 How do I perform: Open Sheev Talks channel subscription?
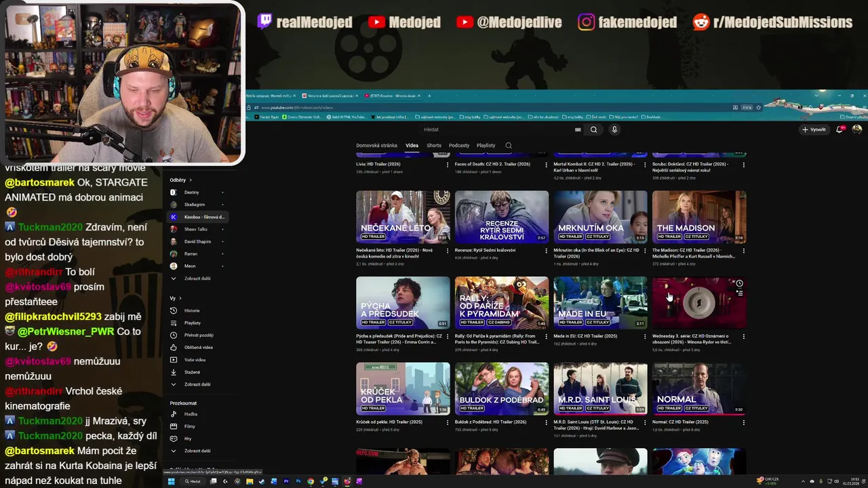tap(197, 229)
